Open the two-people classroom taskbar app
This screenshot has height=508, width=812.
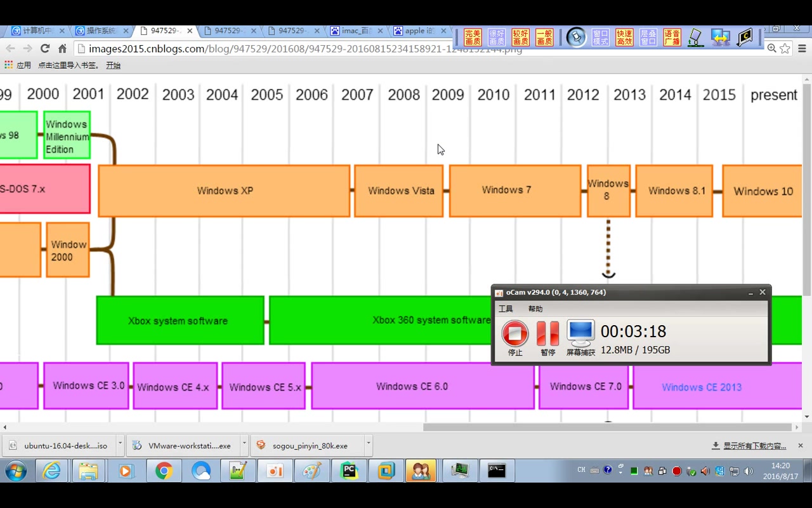(420, 471)
